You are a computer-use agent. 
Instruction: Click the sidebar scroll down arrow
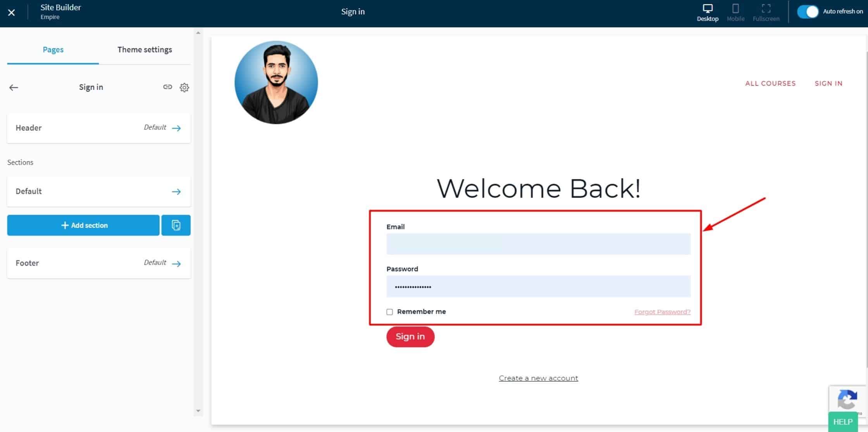tap(198, 411)
